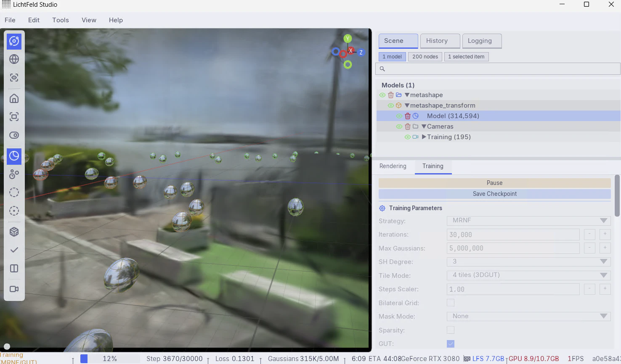Click the globe icon in left toolbar
Screen dimensions: 621x364
(14, 59)
